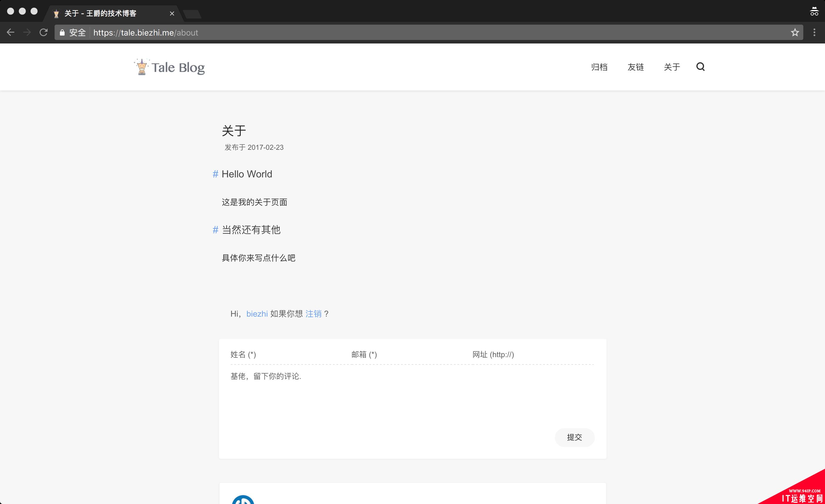Click the biezhi username link
825x504 pixels.
point(257,314)
